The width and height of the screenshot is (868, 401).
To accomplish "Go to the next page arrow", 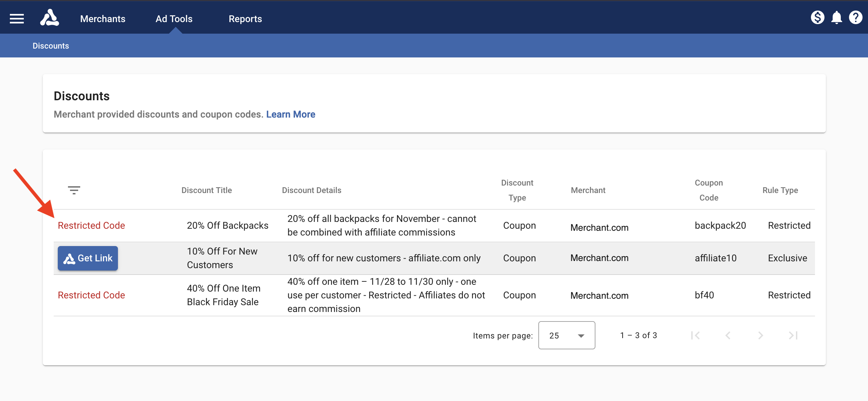I will [x=760, y=335].
